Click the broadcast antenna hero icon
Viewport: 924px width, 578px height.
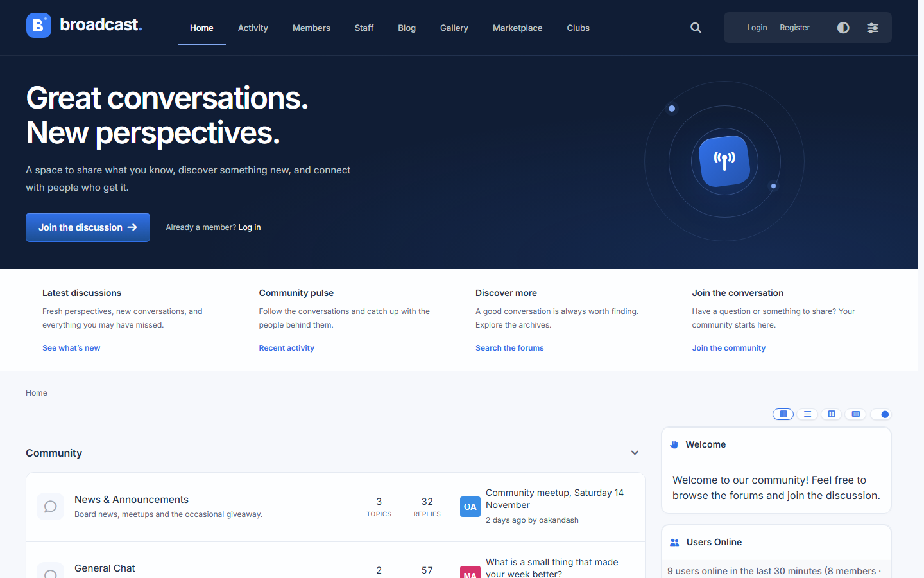click(x=724, y=161)
